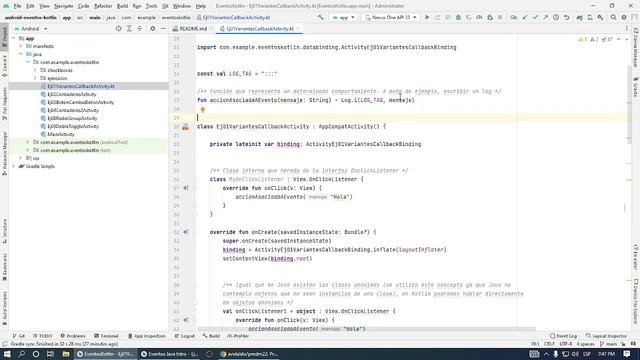This screenshot has width=640, height=360.
Task: Click the Debug app bug icon
Action: click(458, 18)
